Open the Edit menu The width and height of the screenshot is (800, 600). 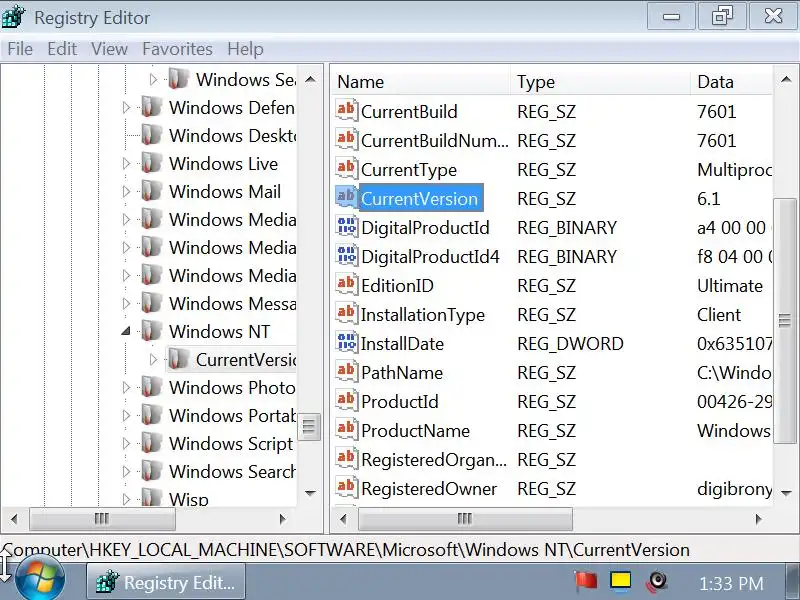coord(62,49)
